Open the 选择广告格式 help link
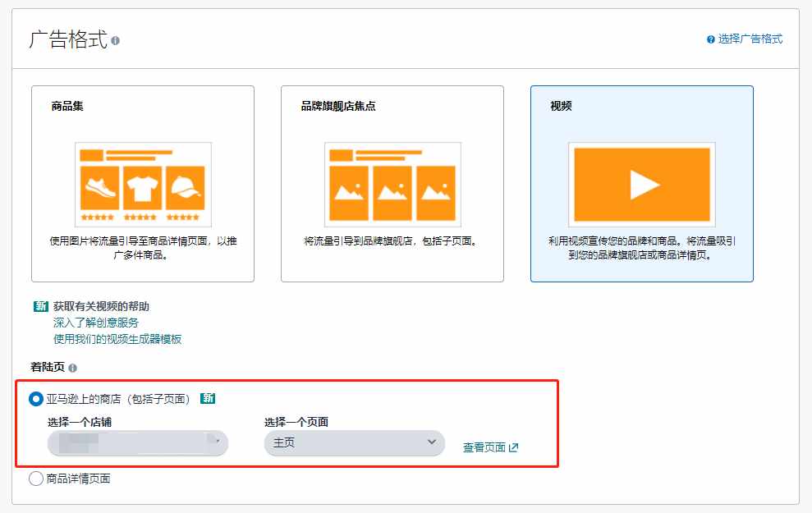The width and height of the screenshot is (812, 513). pyautogui.click(x=750, y=39)
